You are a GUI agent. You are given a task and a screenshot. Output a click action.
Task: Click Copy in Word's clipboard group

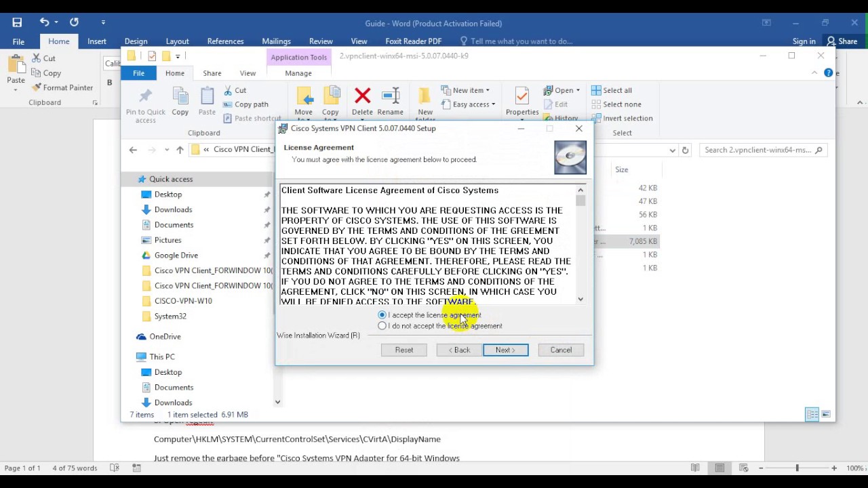click(46, 73)
